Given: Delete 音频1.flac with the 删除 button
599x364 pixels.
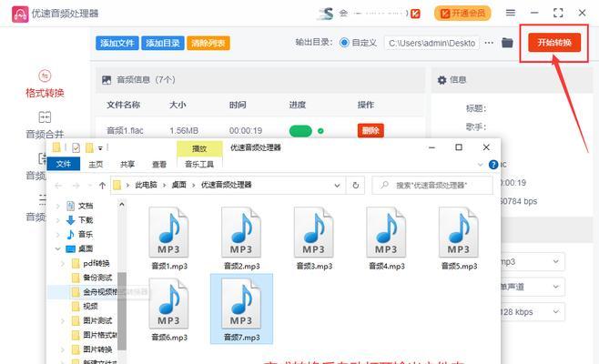Looking at the screenshot, I should pos(371,131).
